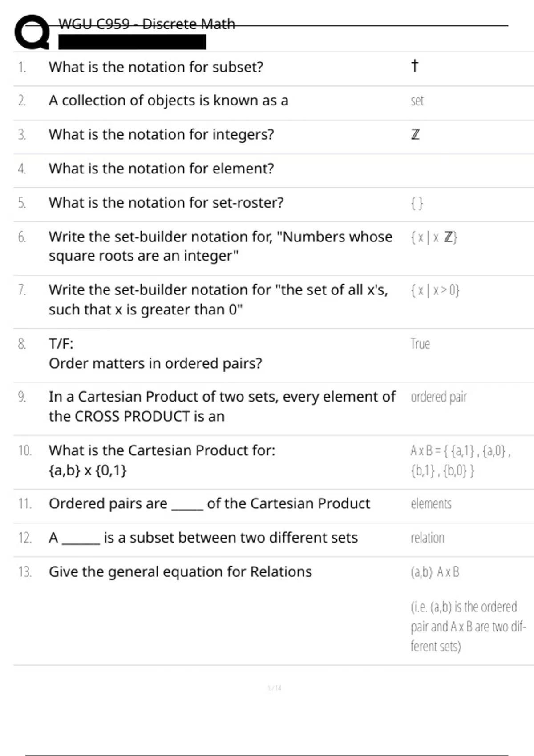
Task: Click the explanation "(i.e. (a,b) is the ordered pair..."
Action: coord(468,626)
